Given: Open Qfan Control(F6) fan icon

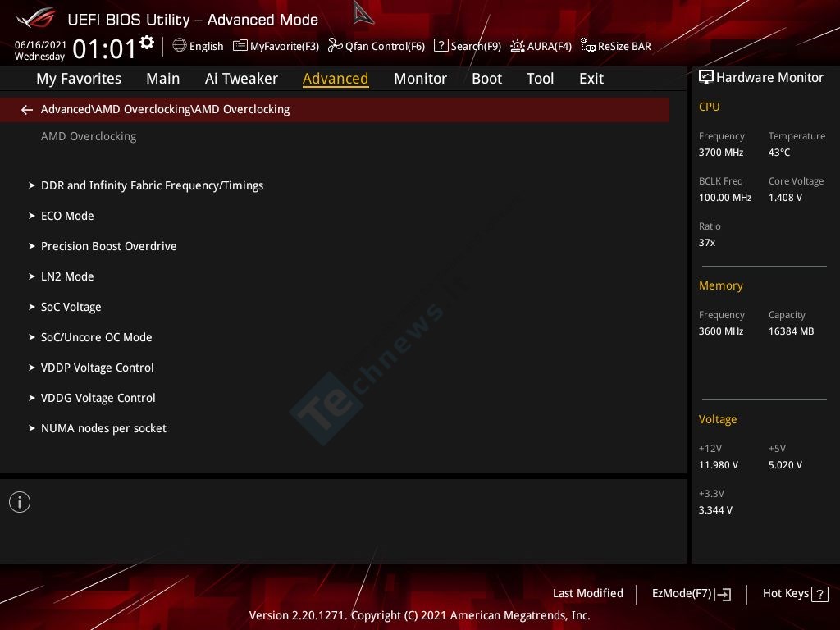Looking at the screenshot, I should click(335, 46).
